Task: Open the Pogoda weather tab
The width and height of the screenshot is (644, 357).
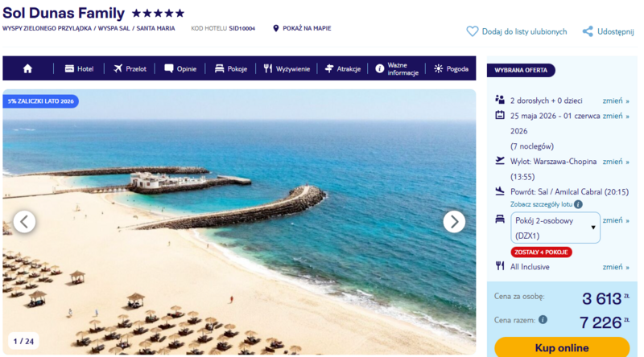Action: [x=451, y=68]
